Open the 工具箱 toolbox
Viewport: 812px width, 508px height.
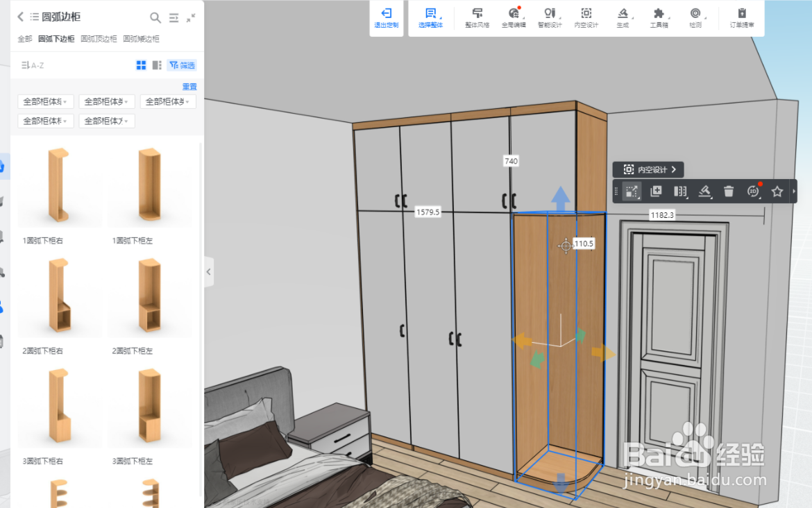pos(659,17)
